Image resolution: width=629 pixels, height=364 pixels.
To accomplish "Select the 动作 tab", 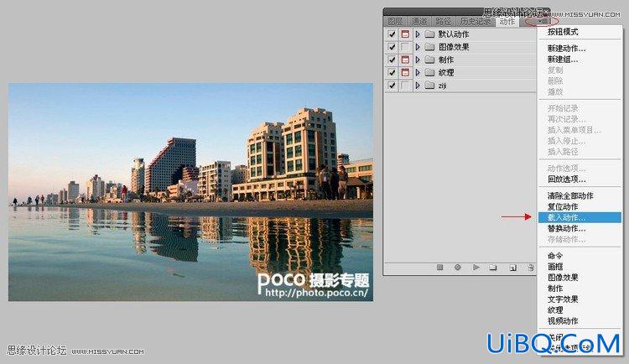I will 507,22.
